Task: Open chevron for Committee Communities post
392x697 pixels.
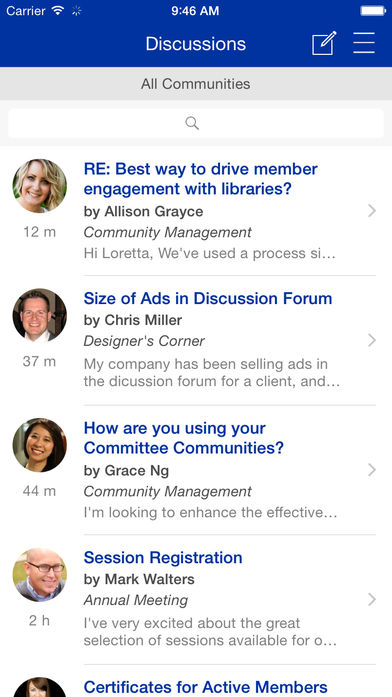Action: 372,470
